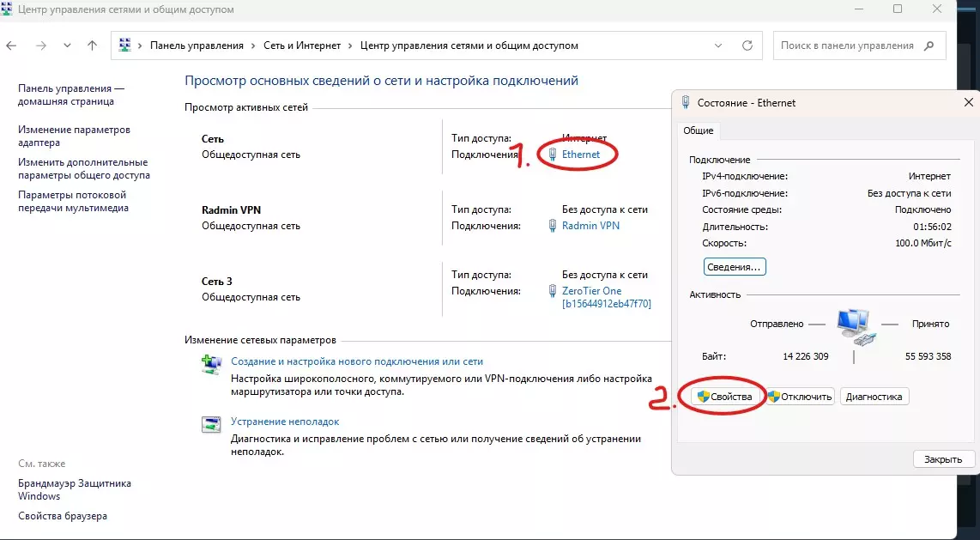Open 'Изменить дополнительные параметры общего доступа'

coord(84,169)
